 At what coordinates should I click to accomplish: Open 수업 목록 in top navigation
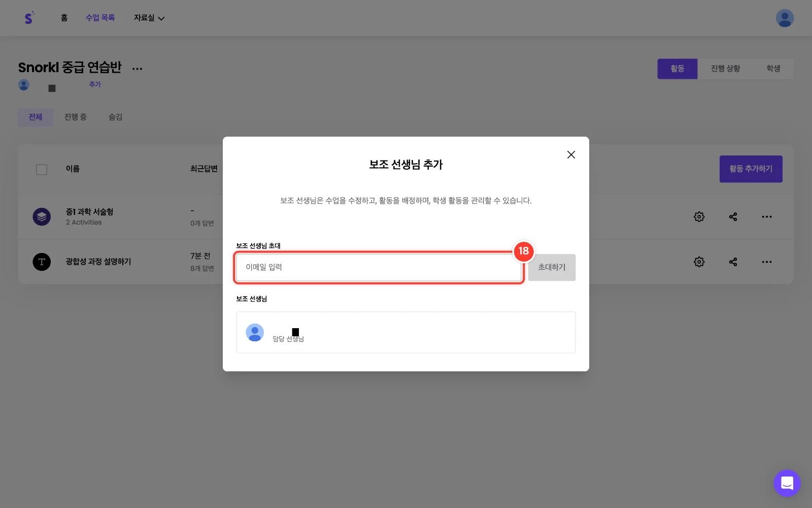(x=100, y=18)
